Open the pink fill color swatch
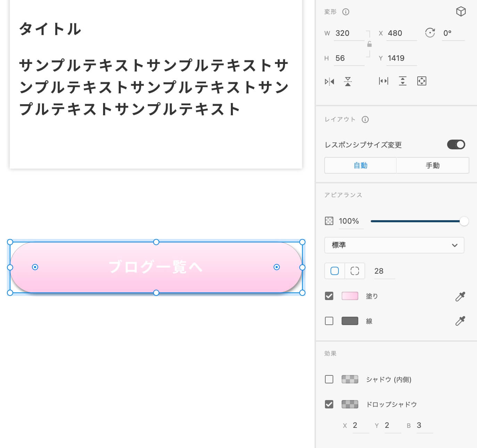 click(350, 296)
